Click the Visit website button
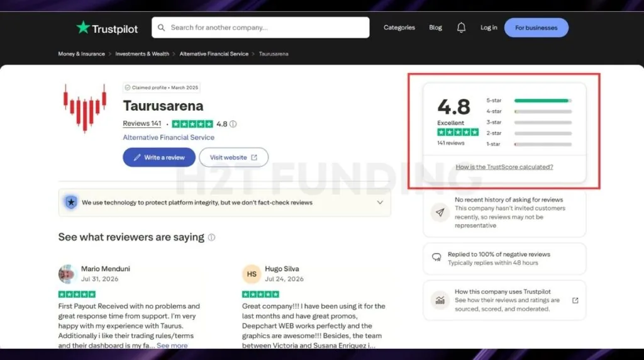This screenshot has width=644, height=360. coord(234,157)
